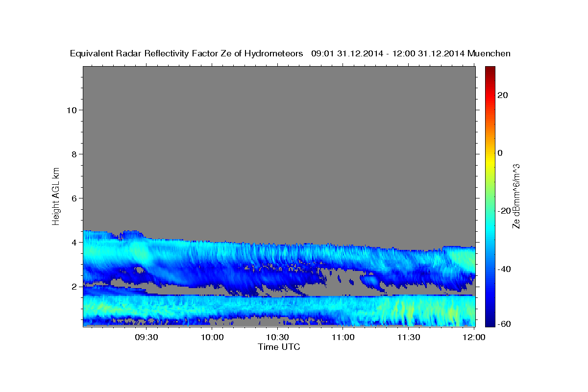Image resolution: width=588 pixels, height=392 pixels.
Task: Click the '12:00' time tick label
Action: pos(474,337)
